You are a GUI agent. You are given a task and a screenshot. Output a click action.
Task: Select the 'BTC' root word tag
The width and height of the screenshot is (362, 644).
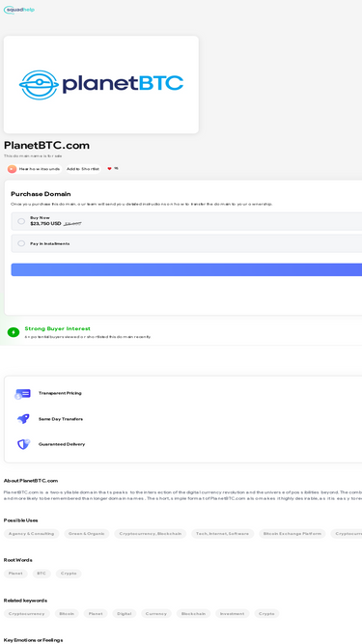tap(42, 574)
